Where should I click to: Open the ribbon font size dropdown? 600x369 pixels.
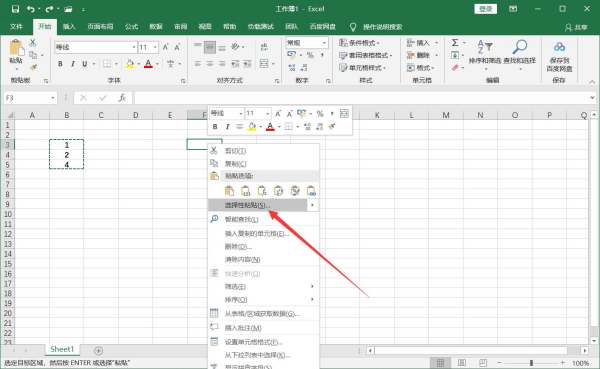tap(155, 47)
